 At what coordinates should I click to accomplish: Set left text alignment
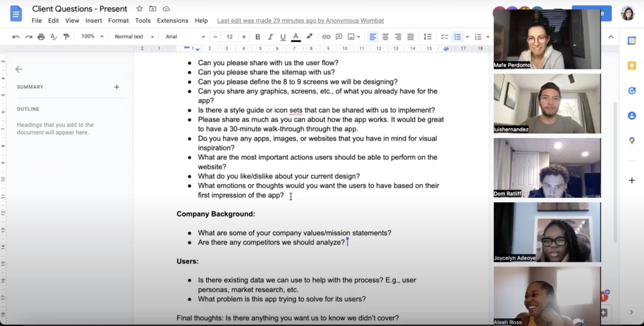pyautogui.click(x=373, y=37)
